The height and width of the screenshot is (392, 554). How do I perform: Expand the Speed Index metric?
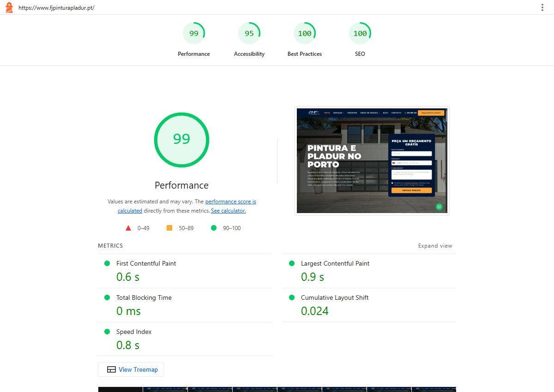(185, 339)
